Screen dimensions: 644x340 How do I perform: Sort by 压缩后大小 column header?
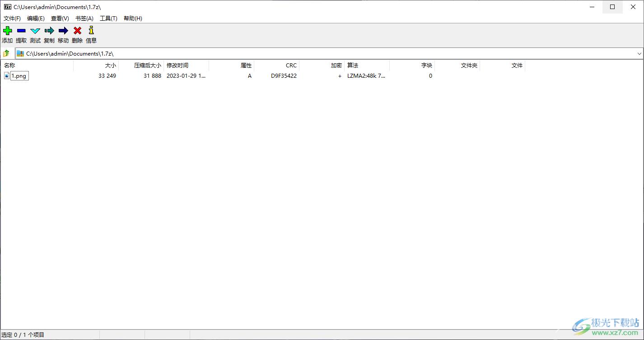click(x=141, y=66)
